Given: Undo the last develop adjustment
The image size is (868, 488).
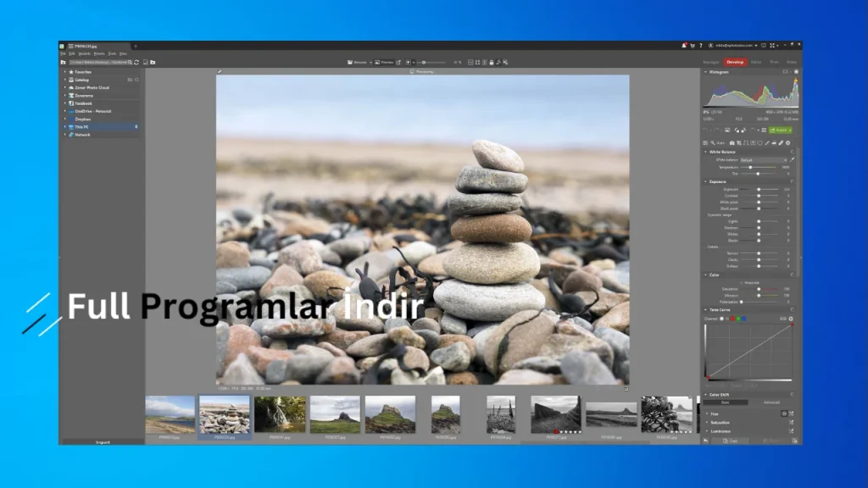Looking at the screenshot, I should pos(706,130).
